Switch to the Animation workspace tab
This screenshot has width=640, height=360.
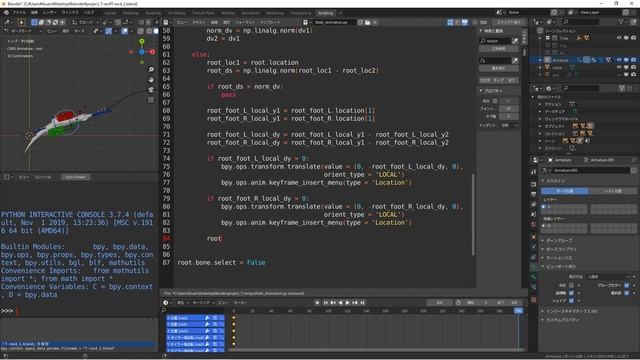click(x=250, y=13)
